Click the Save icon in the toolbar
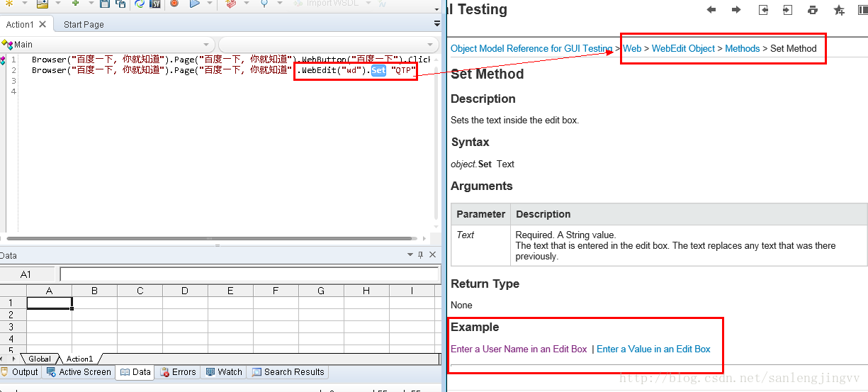This screenshot has height=392, width=868. pos(105,4)
